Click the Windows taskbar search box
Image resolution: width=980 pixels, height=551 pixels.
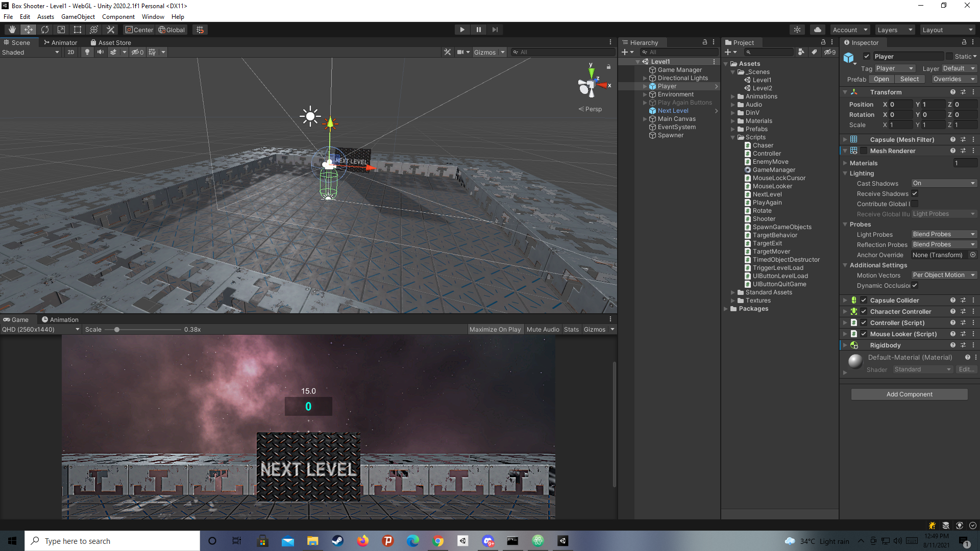pyautogui.click(x=112, y=541)
